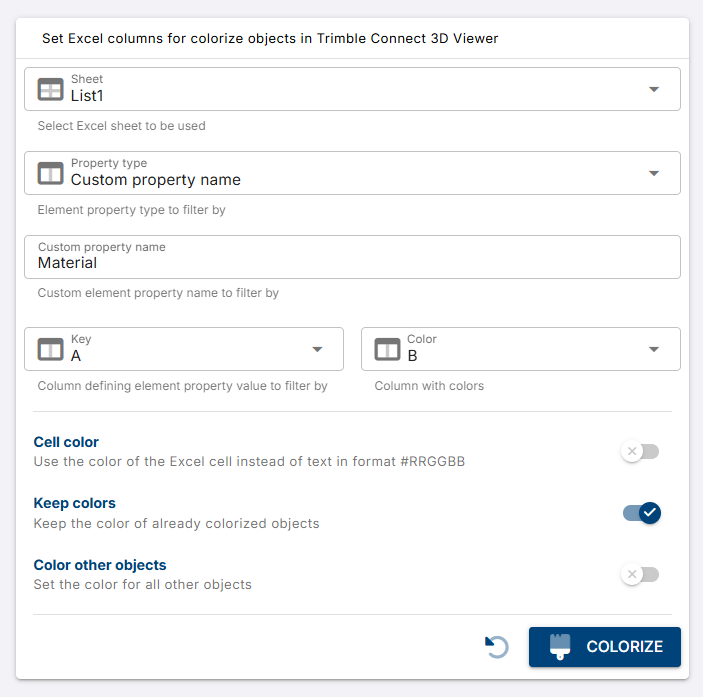This screenshot has width=703, height=697.
Task: Click the Key column icon
Action: tap(50, 349)
